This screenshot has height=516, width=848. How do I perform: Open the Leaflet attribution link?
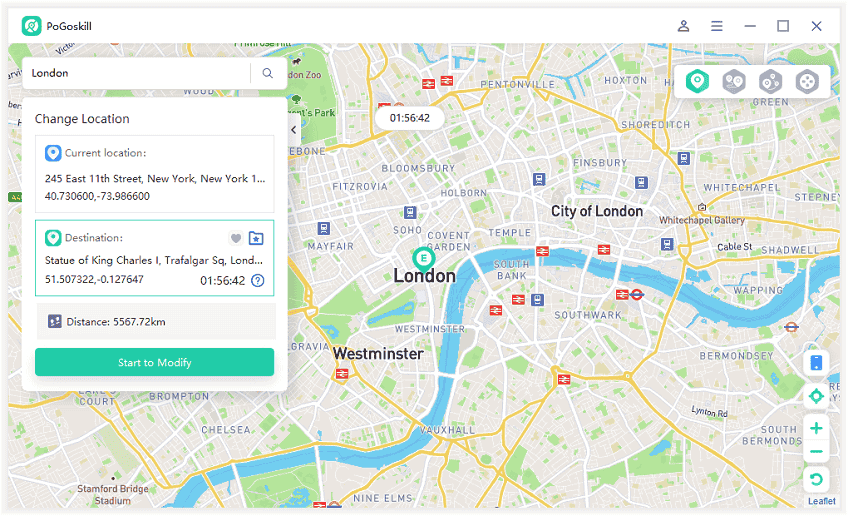(822, 501)
